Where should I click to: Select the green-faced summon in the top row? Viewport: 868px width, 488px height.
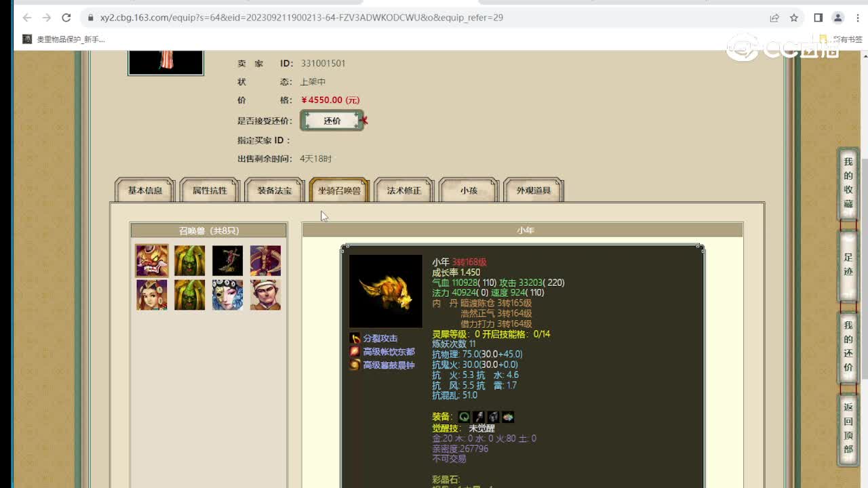coord(190,260)
